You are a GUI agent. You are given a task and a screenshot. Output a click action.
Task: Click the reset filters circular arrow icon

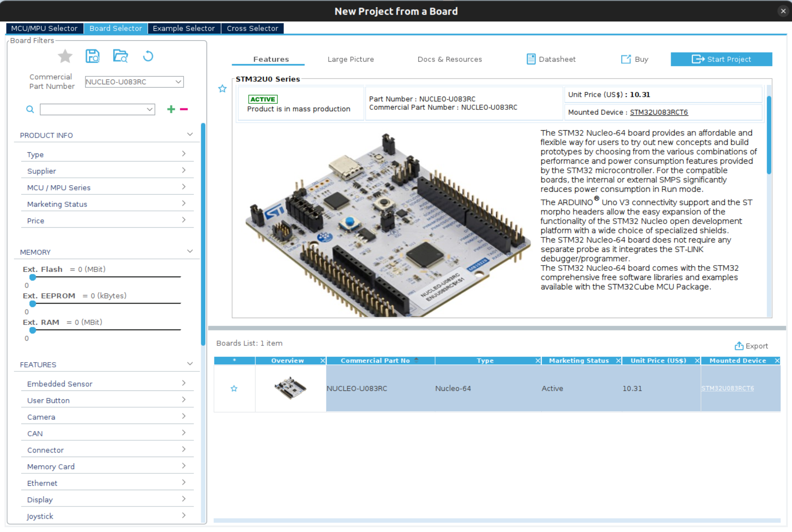point(148,56)
